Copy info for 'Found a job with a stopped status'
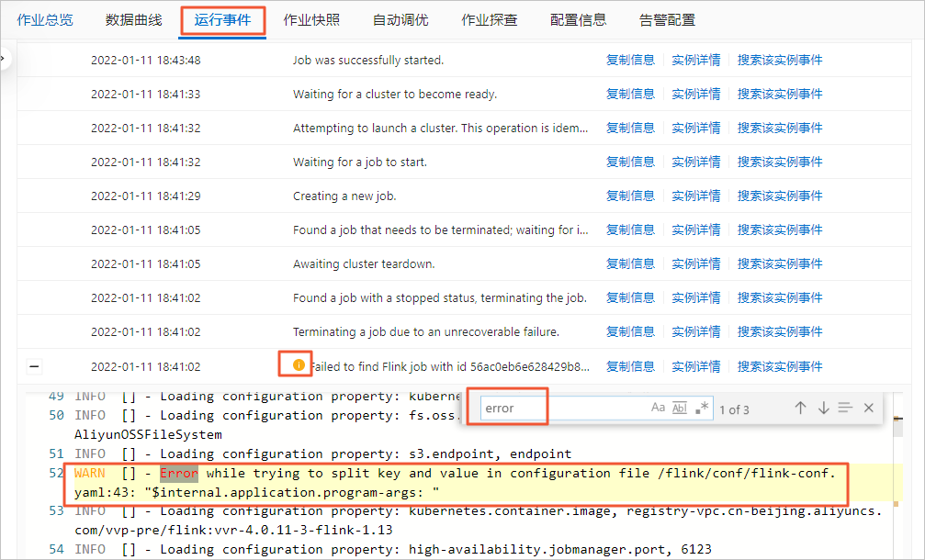This screenshot has width=925, height=560. tap(631, 297)
